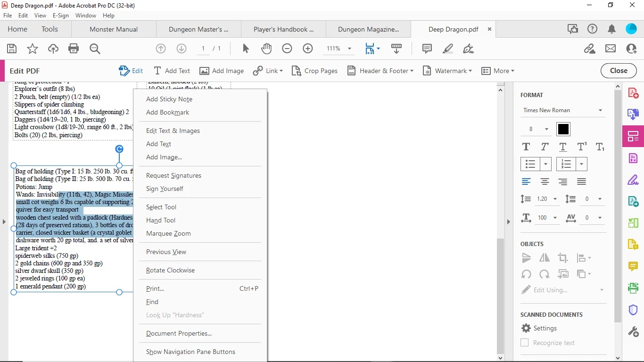644x362 pixels.
Task: Go to previous page arrow
Action: [x=161, y=49]
